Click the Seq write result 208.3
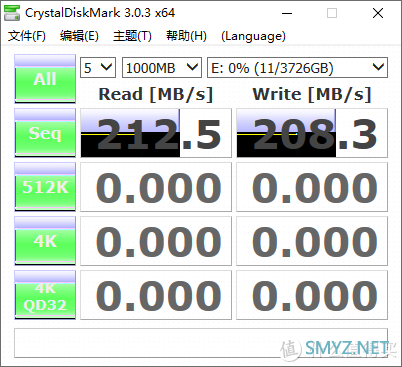402x367 pixels. coord(312,133)
